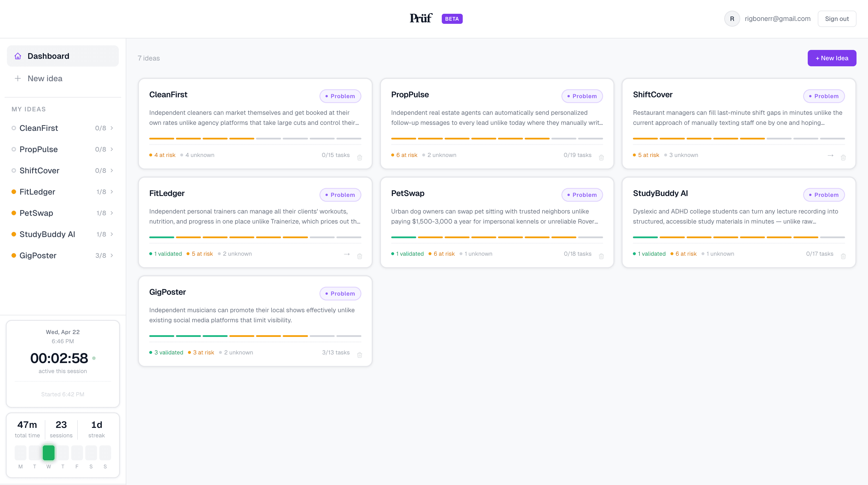Click the status dot beside FitLedger in sidebar

pos(14,191)
